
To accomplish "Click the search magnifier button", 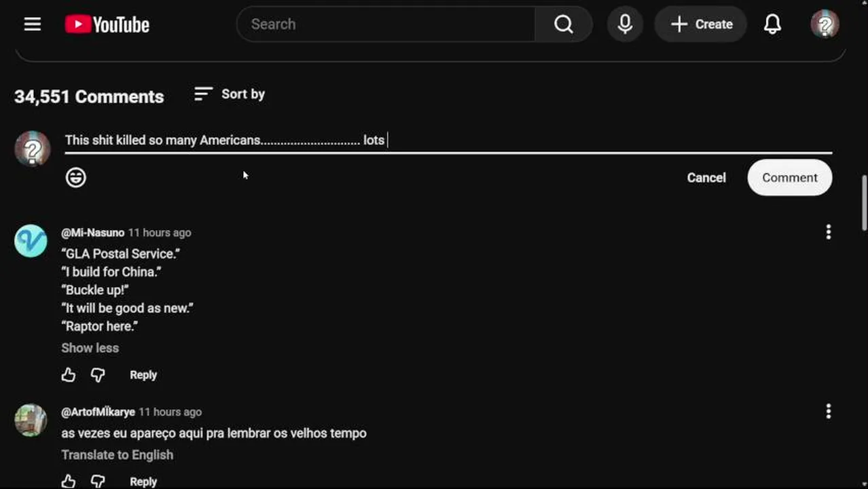I will (x=564, y=24).
